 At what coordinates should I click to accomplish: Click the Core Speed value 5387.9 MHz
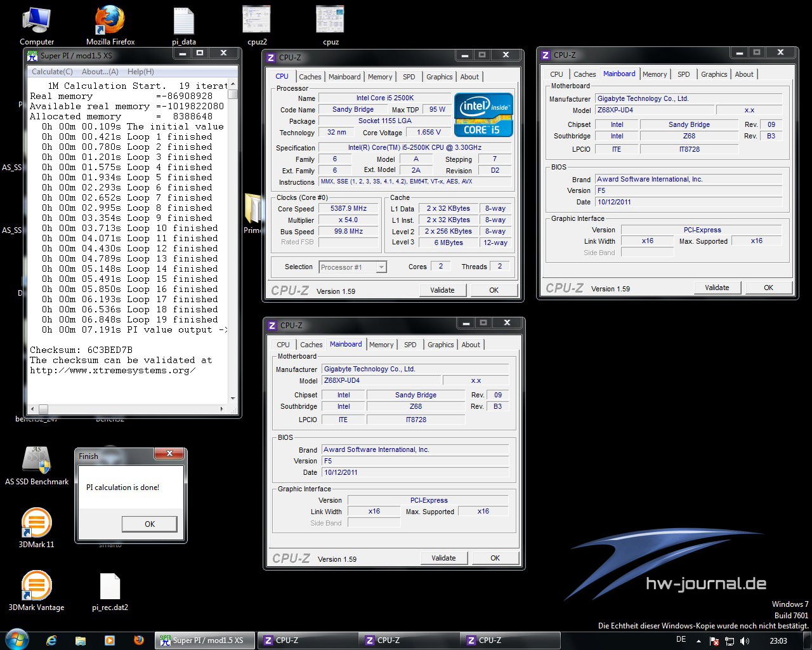349,208
